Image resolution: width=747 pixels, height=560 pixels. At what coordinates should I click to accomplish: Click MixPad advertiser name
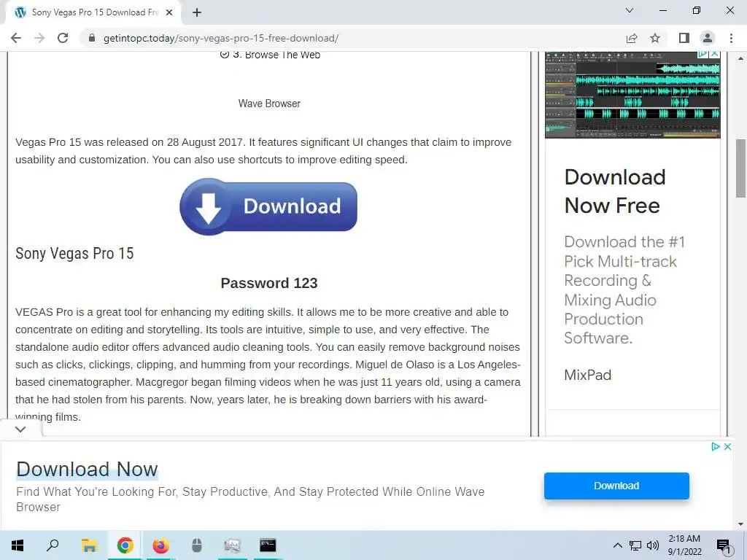(587, 375)
